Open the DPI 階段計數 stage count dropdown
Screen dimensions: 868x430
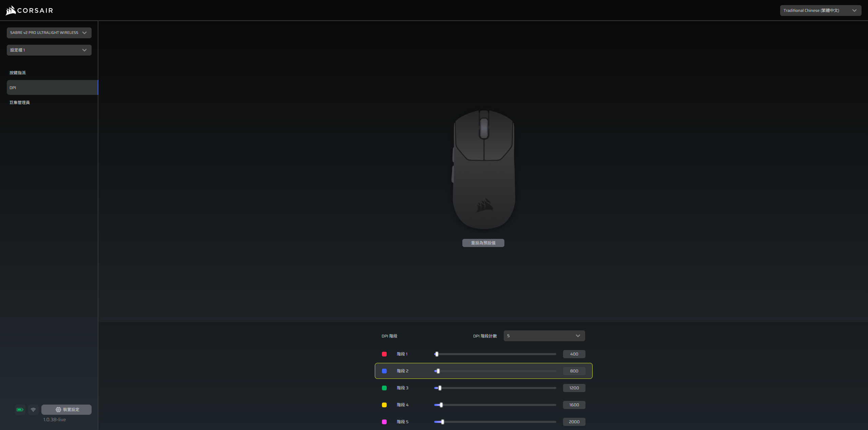(544, 336)
